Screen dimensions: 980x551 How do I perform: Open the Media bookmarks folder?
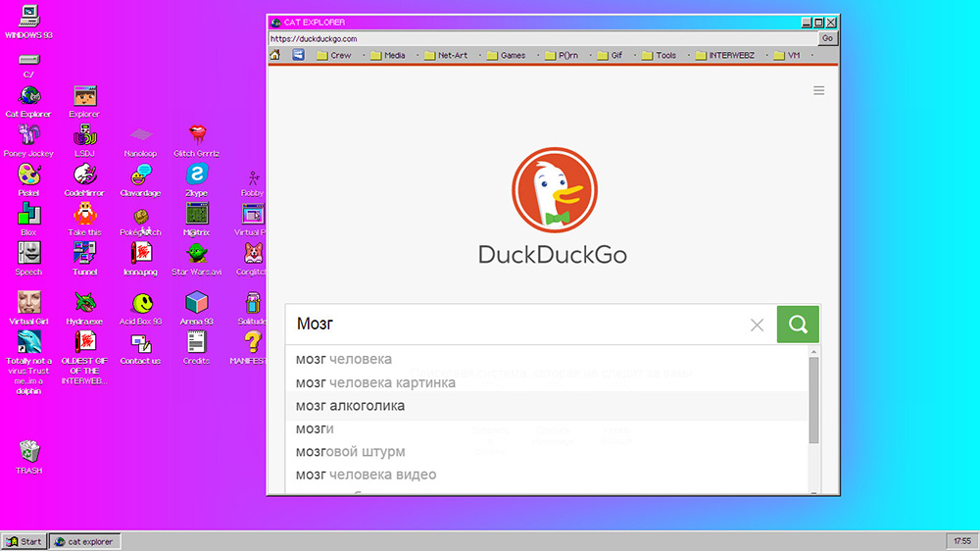(x=387, y=55)
